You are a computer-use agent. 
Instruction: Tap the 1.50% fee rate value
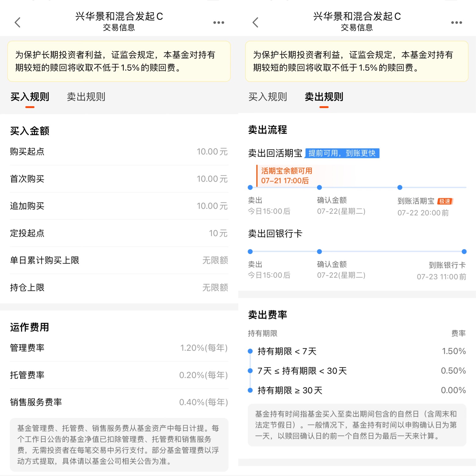point(454,351)
